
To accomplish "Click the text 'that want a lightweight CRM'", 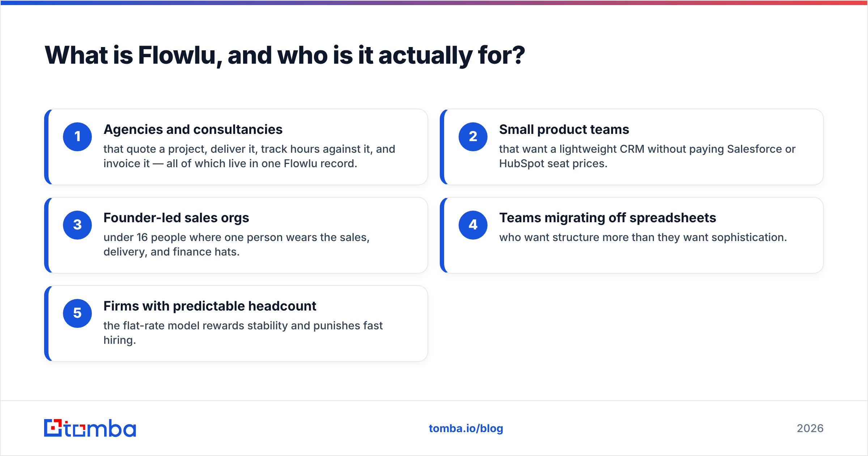I will click(x=571, y=149).
